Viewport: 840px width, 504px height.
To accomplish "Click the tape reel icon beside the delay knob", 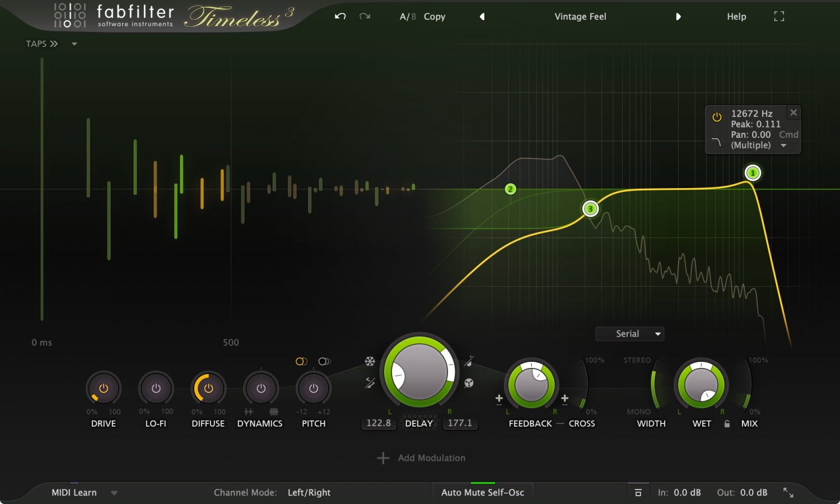I will click(469, 383).
